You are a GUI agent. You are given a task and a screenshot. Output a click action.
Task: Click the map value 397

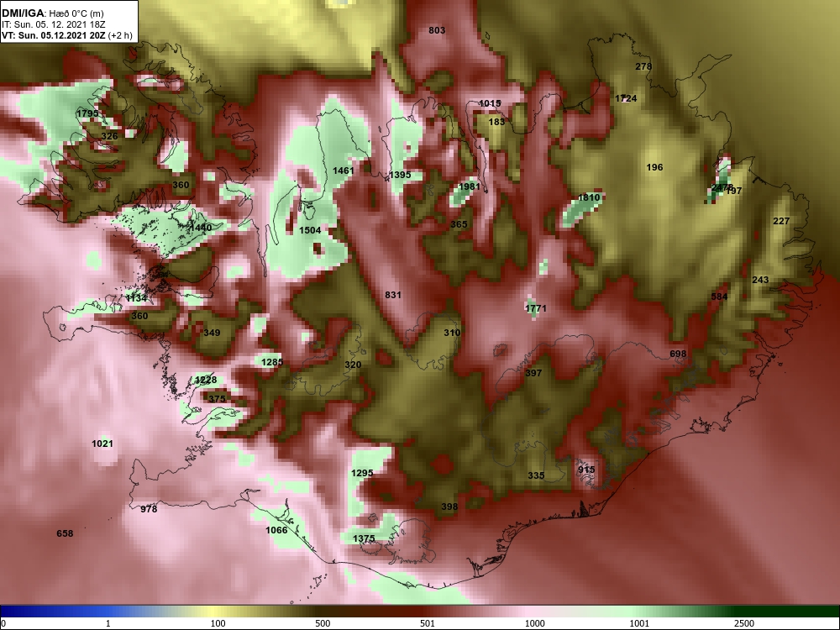(533, 373)
